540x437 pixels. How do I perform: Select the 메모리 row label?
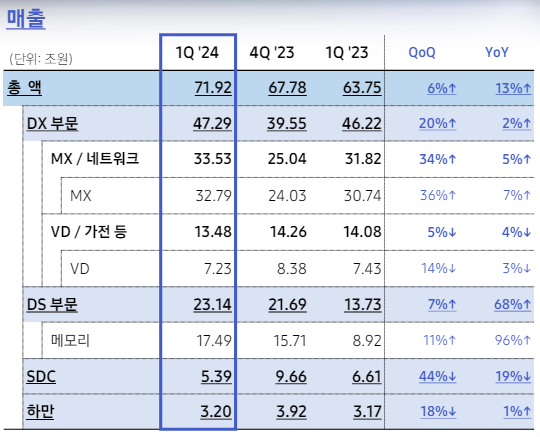click(70, 341)
